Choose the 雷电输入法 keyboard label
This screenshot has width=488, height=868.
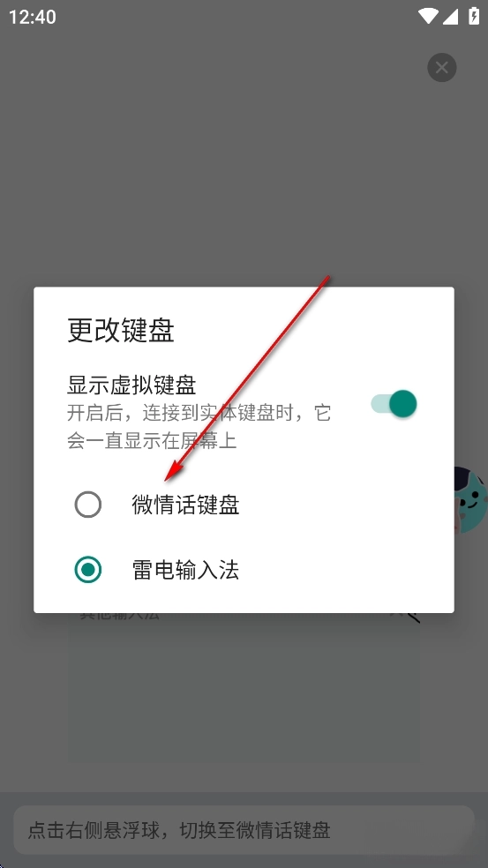(185, 570)
